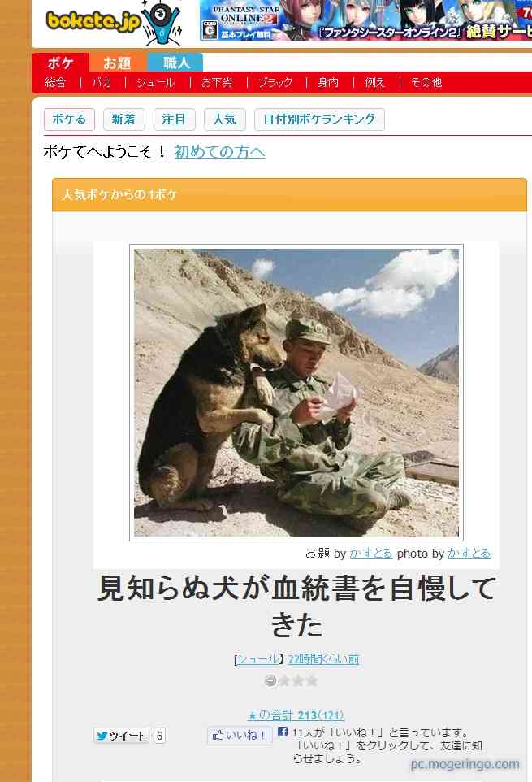Click the Facebook thumbs-up いいね！ button
532x782 pixels.
coord(240,736)
